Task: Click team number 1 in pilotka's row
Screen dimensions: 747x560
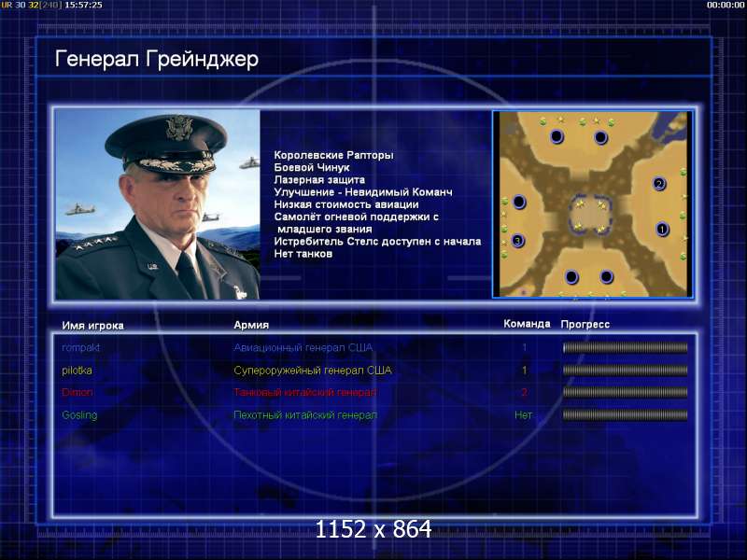Action: [525, 370]
